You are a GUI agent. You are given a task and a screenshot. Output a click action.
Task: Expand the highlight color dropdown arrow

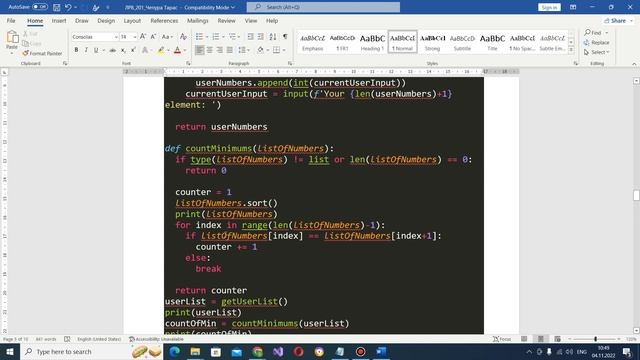point(168,50)
